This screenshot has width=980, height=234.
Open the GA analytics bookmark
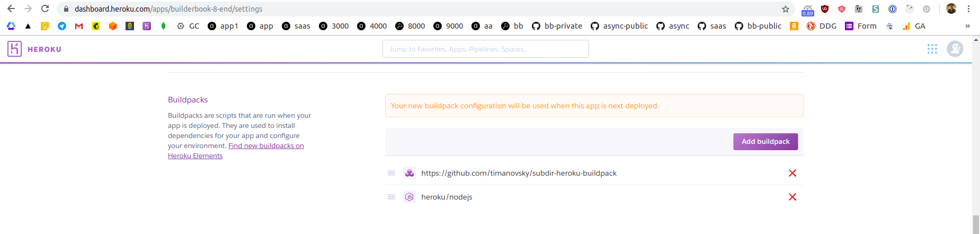[x=914, y=26]
